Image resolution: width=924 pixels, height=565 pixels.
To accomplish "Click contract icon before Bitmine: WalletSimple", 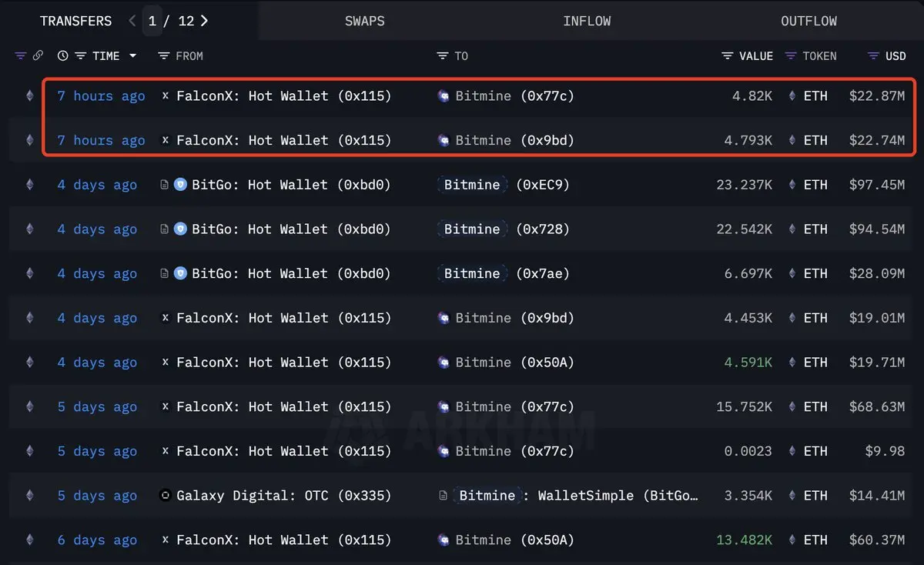I will coord(443,496).
